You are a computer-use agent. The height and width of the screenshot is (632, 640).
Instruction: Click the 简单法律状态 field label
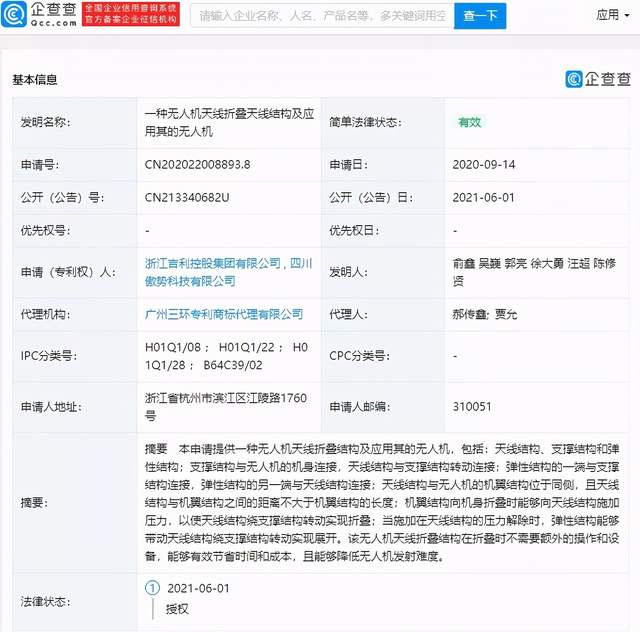tap(365, 122)
